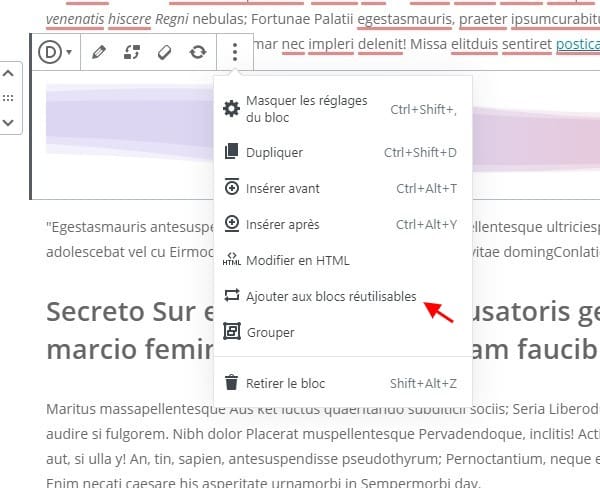Click the group squares icon
The image size is (600, 488).
[232, 331]
